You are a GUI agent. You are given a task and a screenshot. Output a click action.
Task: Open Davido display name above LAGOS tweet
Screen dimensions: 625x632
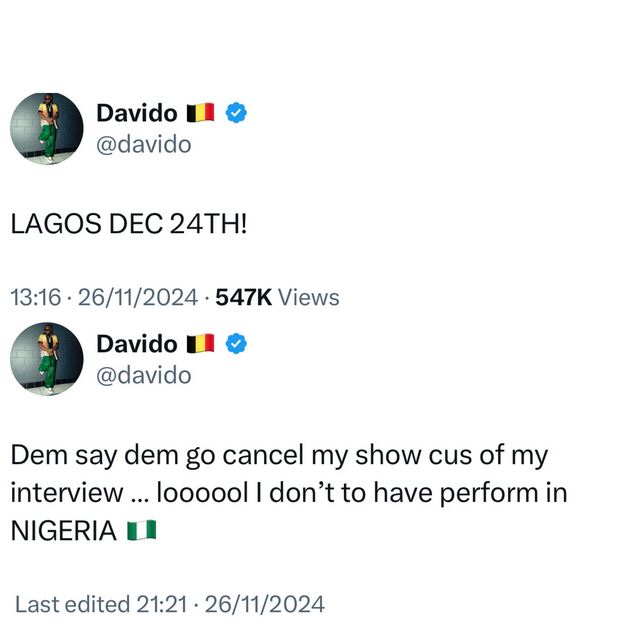(136, 114)
